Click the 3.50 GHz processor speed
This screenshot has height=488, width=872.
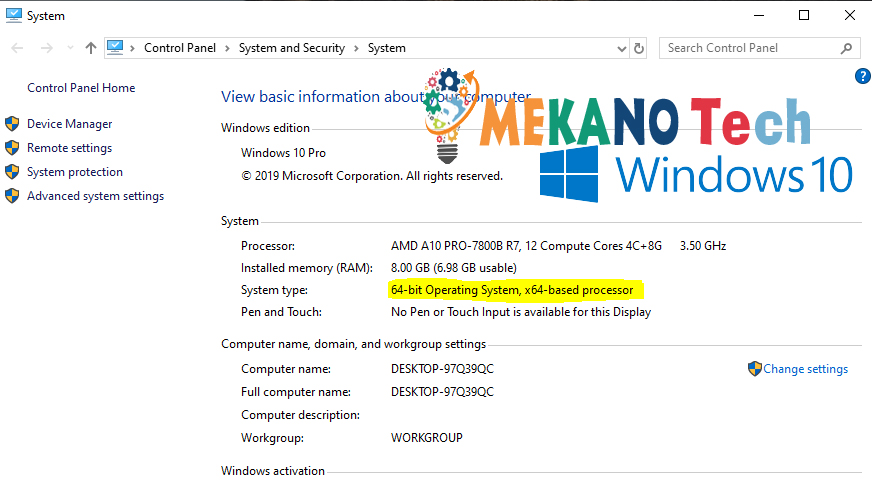pos(703,246)
